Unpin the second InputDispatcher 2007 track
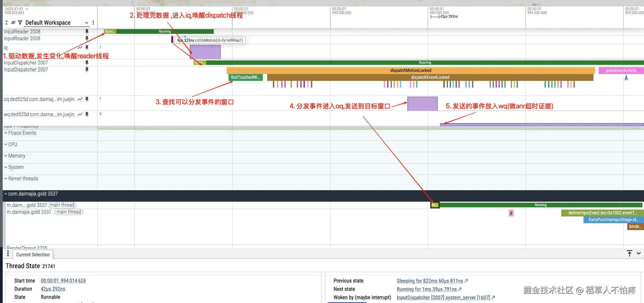 [87, 69]
